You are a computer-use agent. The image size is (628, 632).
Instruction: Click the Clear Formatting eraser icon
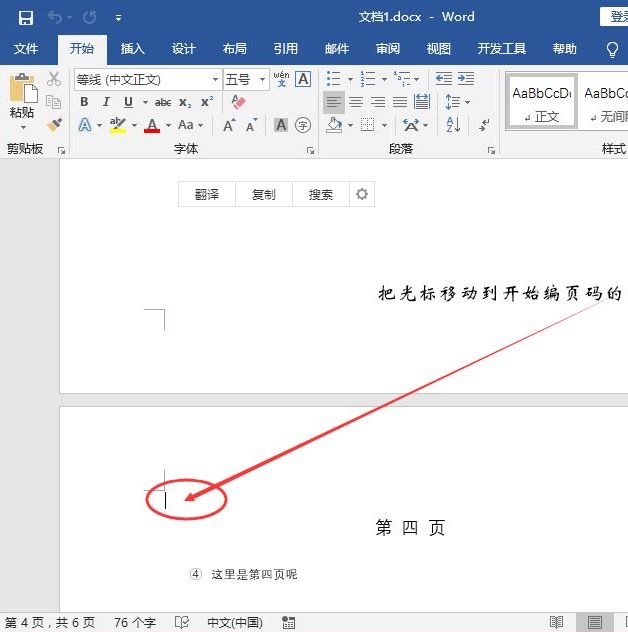(x=238, y=102)
